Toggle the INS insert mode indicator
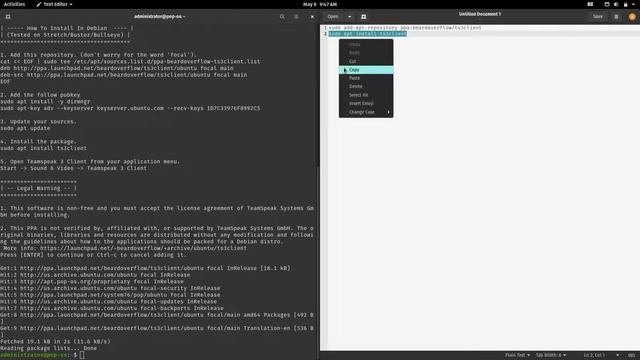 coord(631,355)
